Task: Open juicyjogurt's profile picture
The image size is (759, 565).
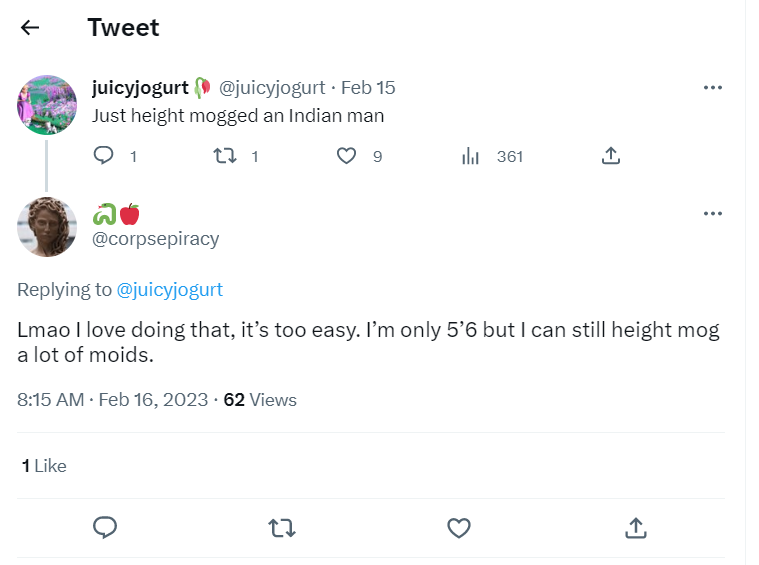Action: (x=47, y=105)
